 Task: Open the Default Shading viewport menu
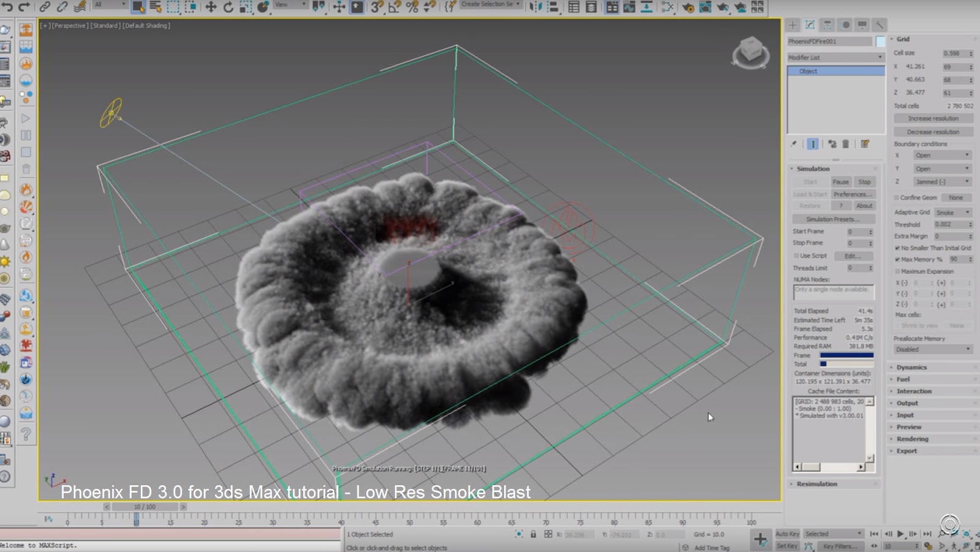point(148,26)
